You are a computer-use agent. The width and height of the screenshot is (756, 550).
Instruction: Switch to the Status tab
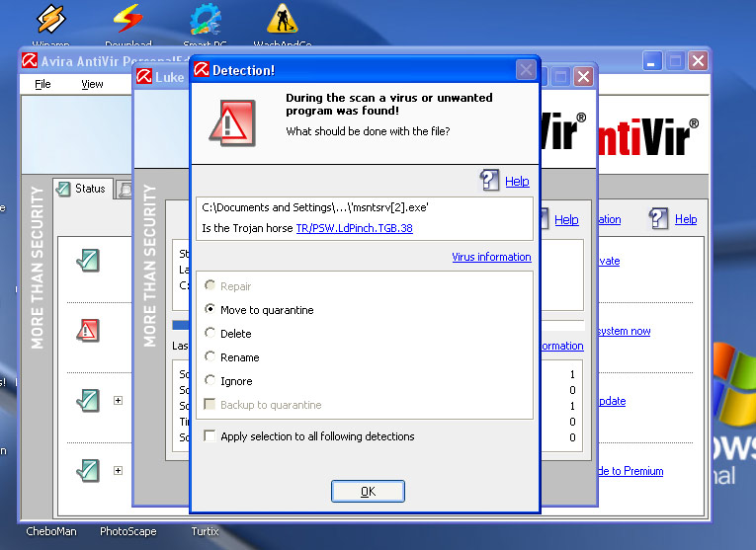83,189
